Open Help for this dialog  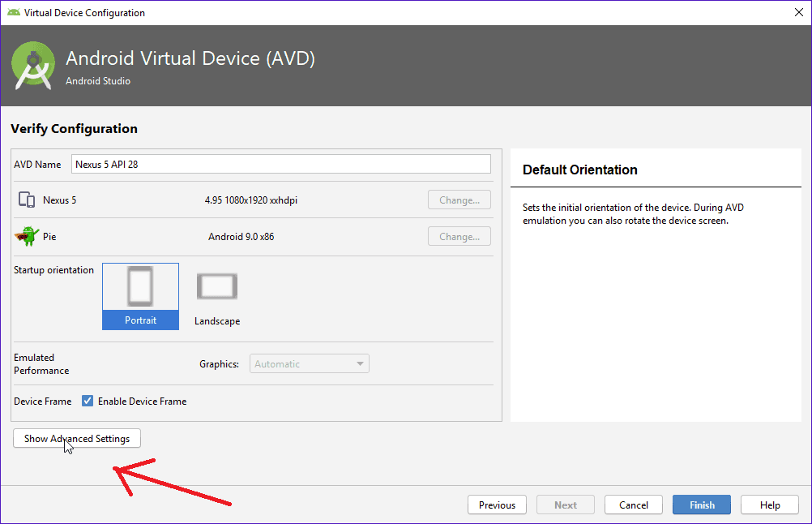click(770, 505)
